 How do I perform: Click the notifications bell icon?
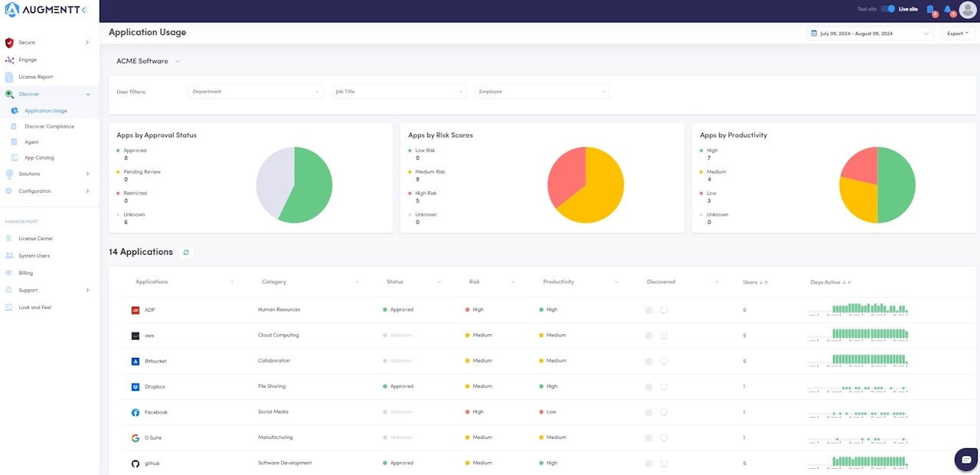pos(948,10)
